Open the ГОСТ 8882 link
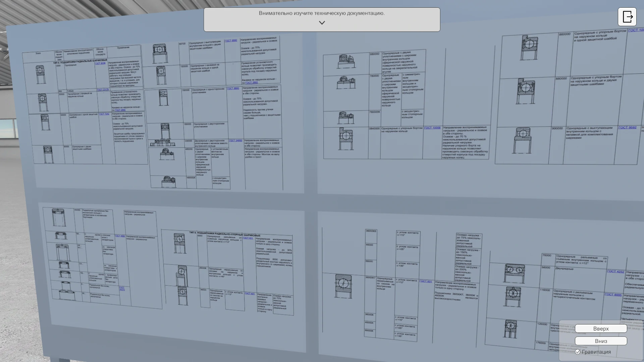The image size is (644, 362). (233, 88)
